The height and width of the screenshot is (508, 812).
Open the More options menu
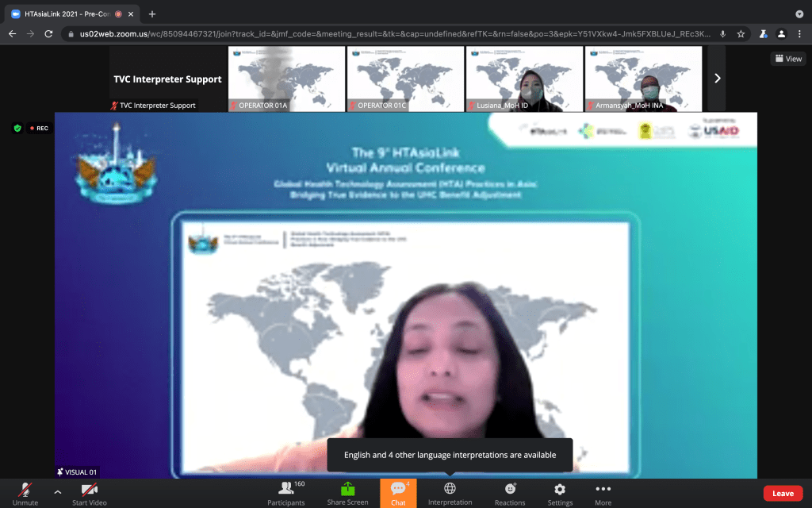(603, 492)
